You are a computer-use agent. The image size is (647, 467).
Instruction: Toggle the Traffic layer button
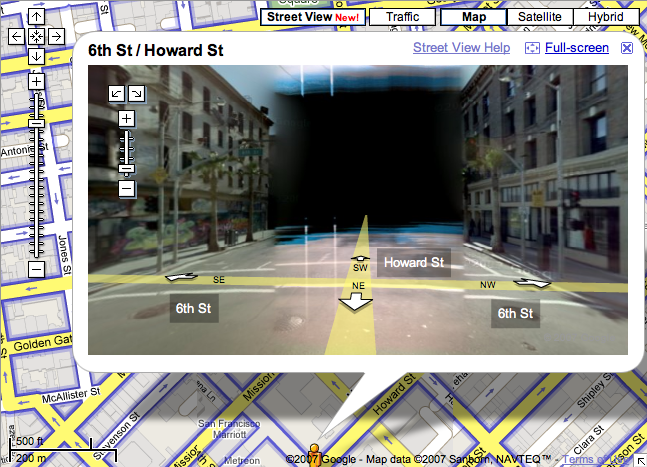click(402, 17)
